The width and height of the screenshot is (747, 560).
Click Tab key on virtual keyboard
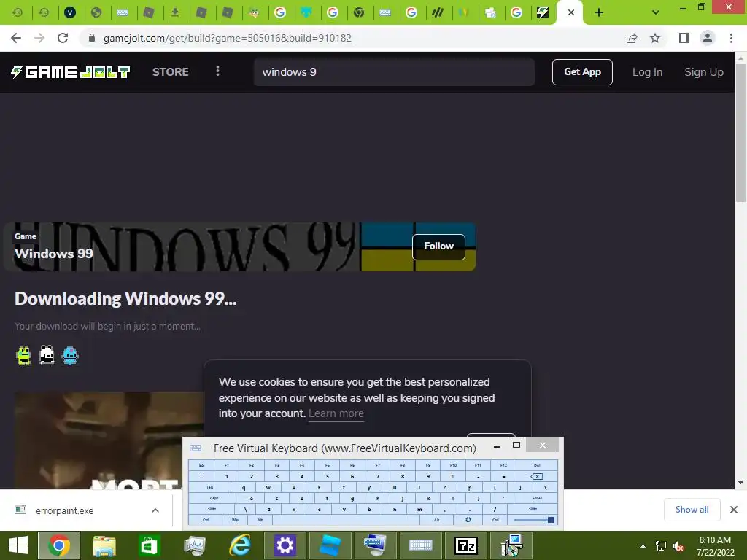pos(209,487)
